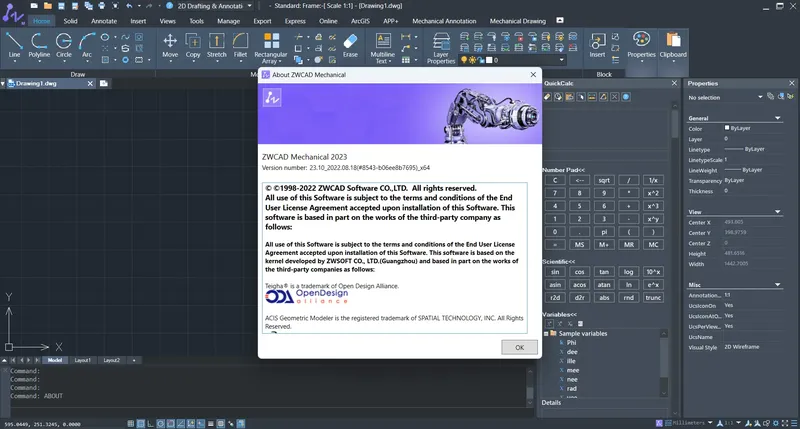Image resolution: width=800 pixels, height=429 pixels.
Task: Click the ByLayer color value in Properties
Action: coord(740,128)
